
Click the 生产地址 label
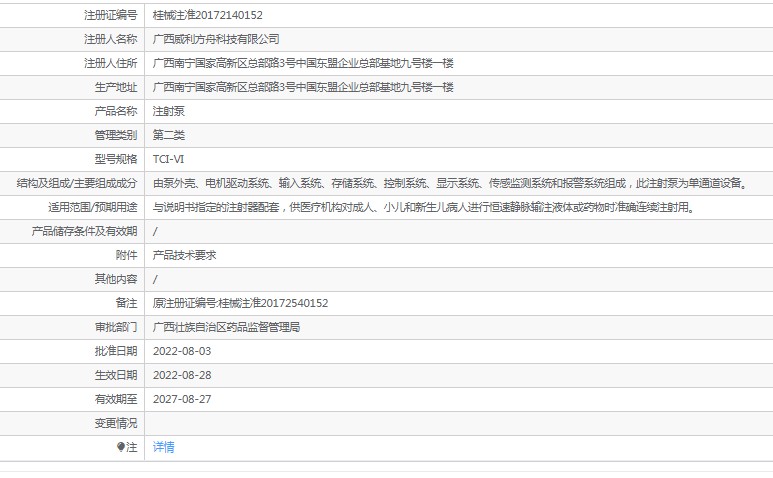point(116,87)
